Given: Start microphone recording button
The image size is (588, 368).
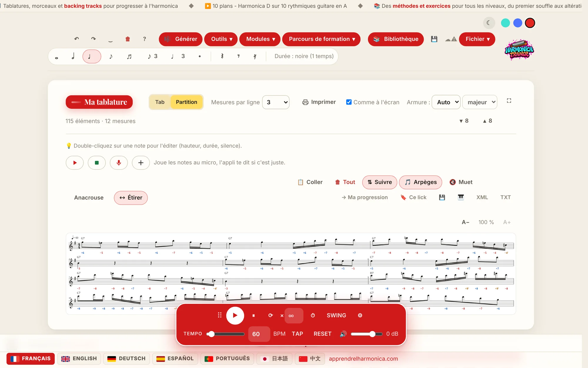Looking at the screenshot, I should tap(119, 163).
